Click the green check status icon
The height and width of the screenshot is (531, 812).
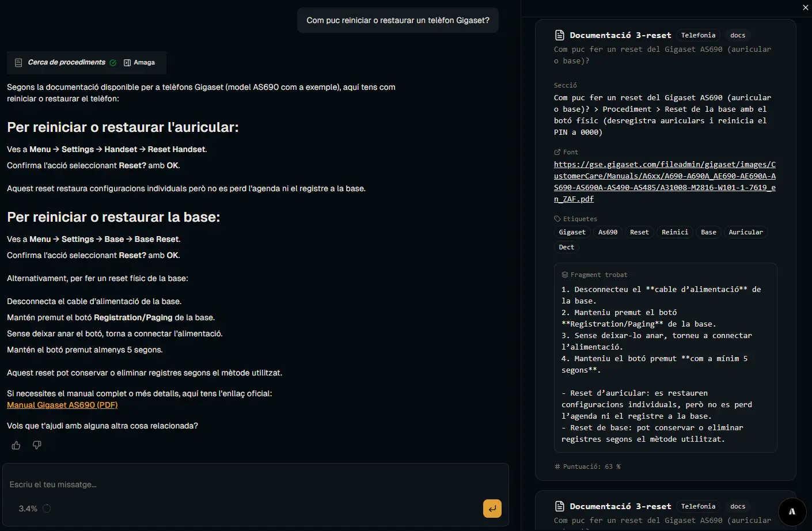coord(113,63)
